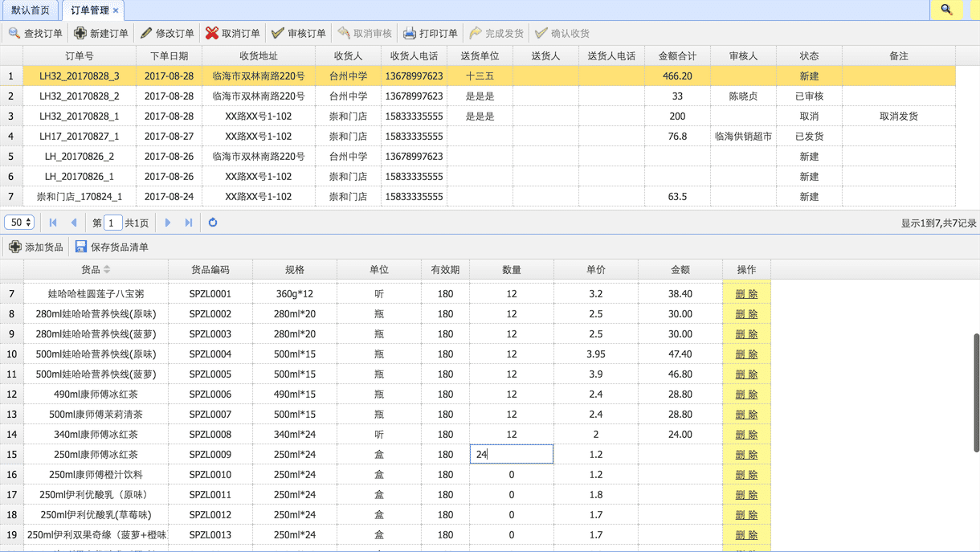Click the 查找订单 search order icon
Screen dimensions: 980x552
pyautogui.click(x=14, y=33)
